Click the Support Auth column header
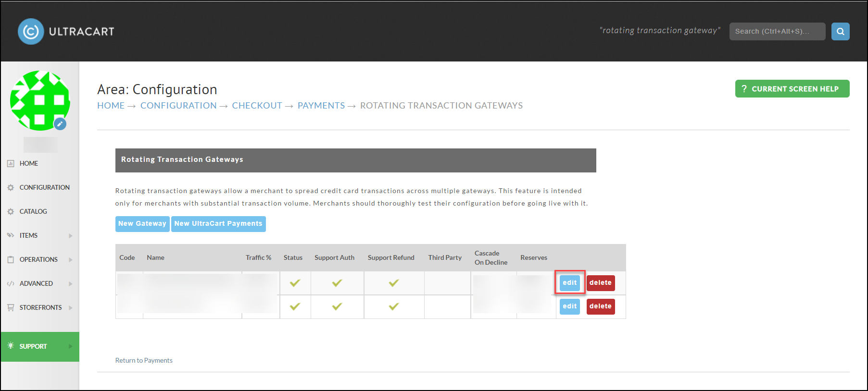 tap(335, 257)
